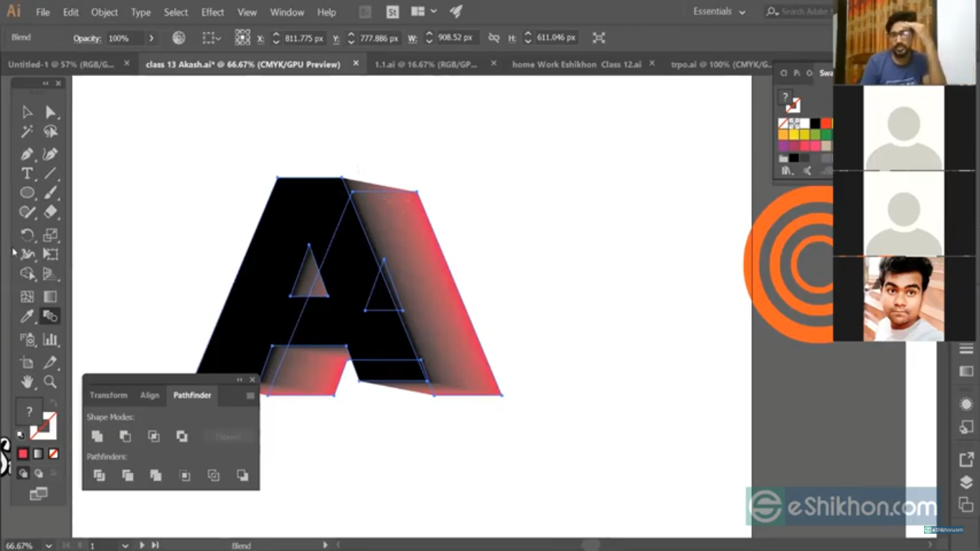The image size is (980, 551).
Task: Open the Swatch Libraries menu icon
Action: click(787, 170)
